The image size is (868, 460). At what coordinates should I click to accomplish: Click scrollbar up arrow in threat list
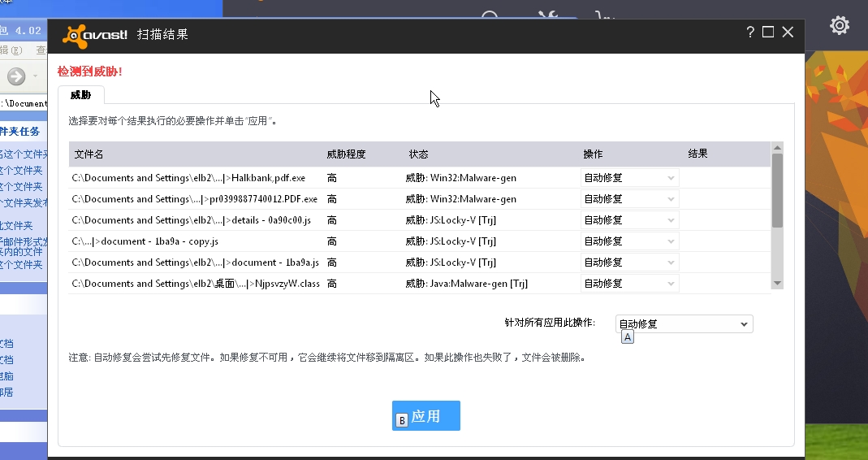coord(777,148)
